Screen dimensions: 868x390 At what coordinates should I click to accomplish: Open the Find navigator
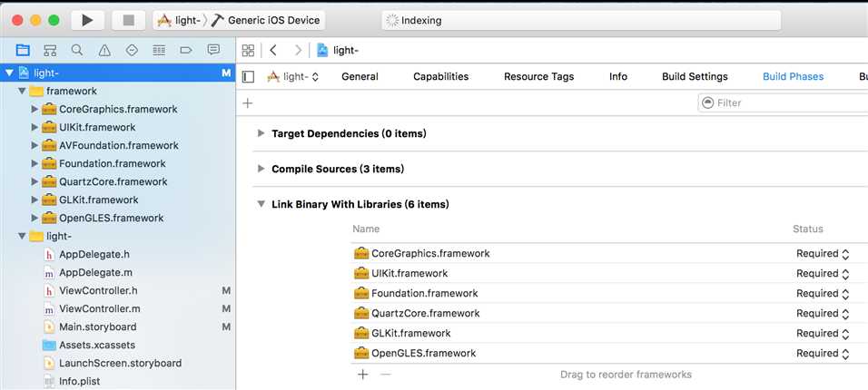tap(77, 51)
